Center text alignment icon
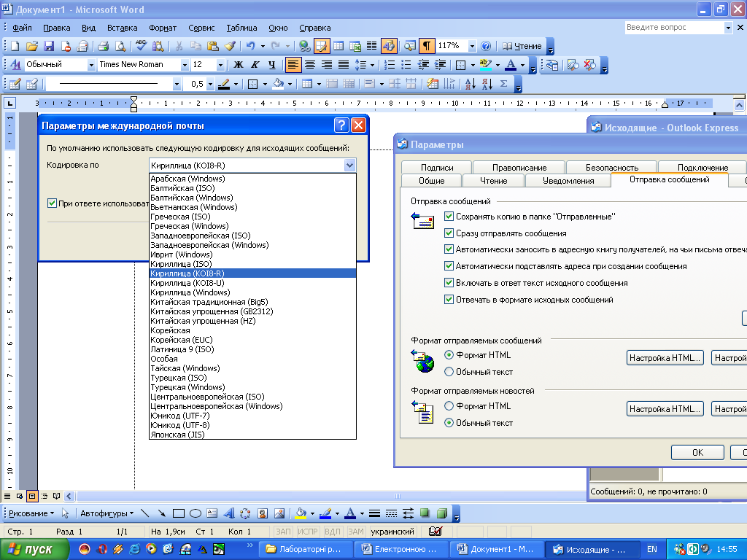This screenshot has width=747, height=560. click(309, 65)
